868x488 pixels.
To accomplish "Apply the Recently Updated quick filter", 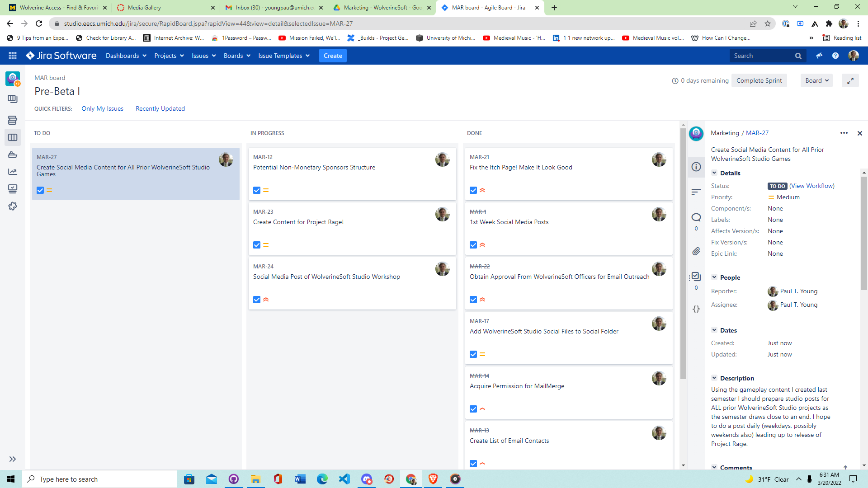I will (160, 108).
